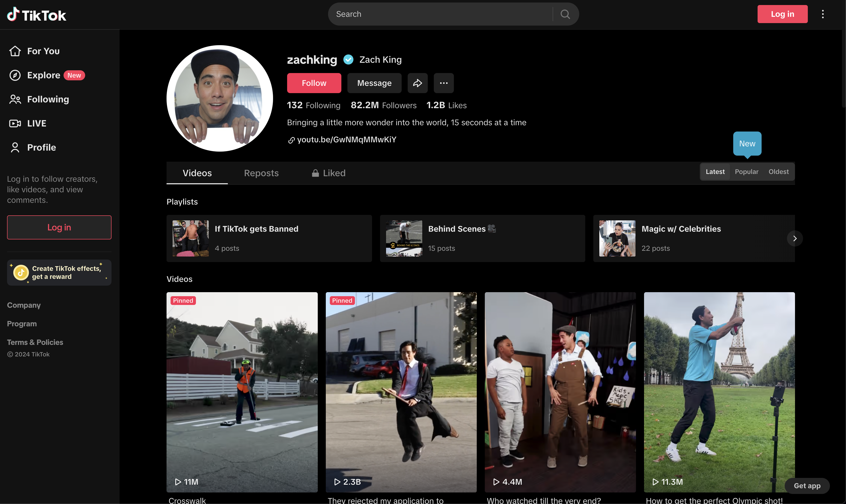Click the TikTok logo

[x=37, y=15]
